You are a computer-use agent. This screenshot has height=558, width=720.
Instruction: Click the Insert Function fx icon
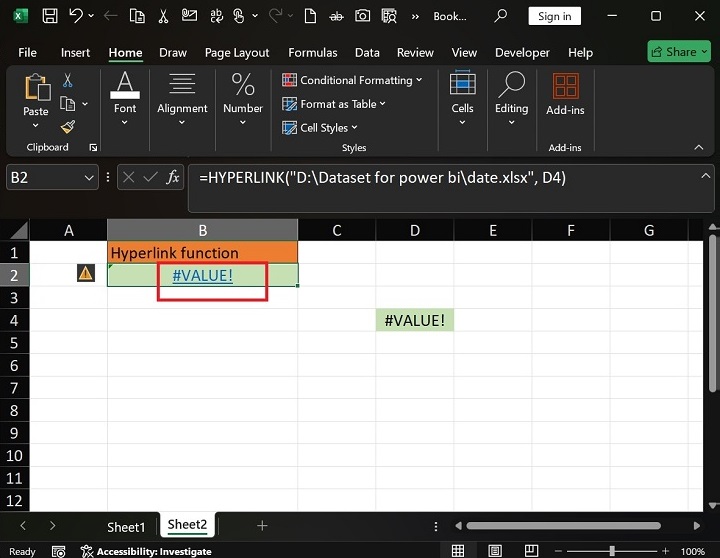point(173,177)
